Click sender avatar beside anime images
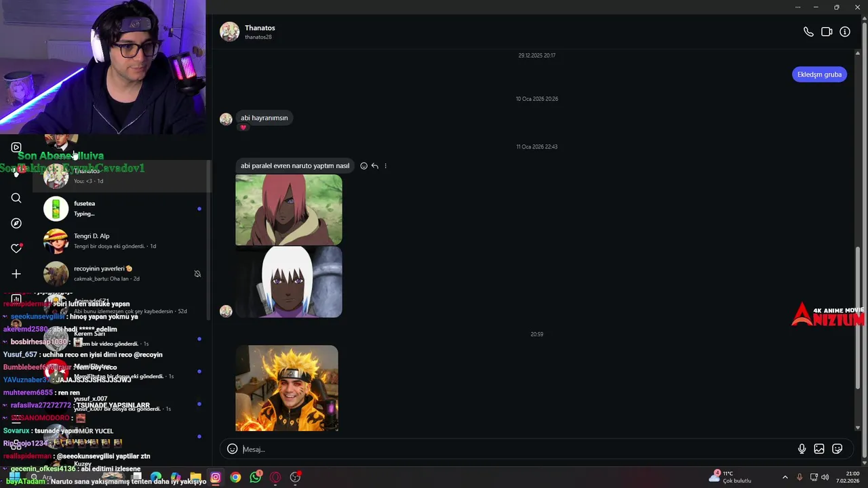The height and width of the screenshot is (488, 868). pos(226,311)
